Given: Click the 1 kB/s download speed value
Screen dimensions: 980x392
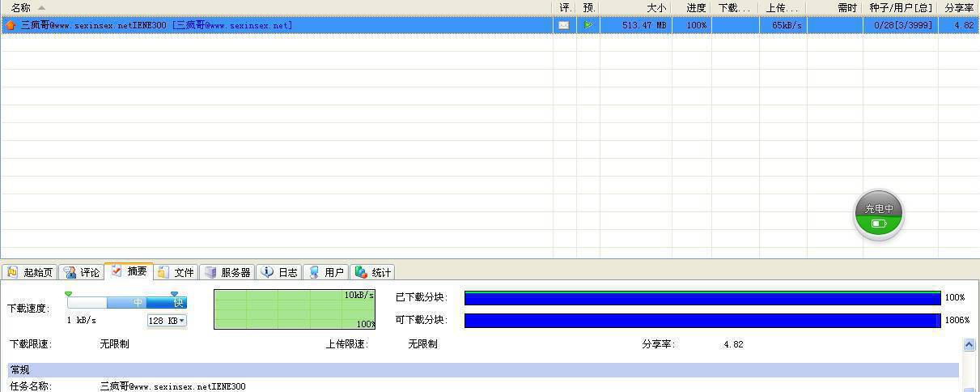Looking at the screenshot, I should [81, 321].
